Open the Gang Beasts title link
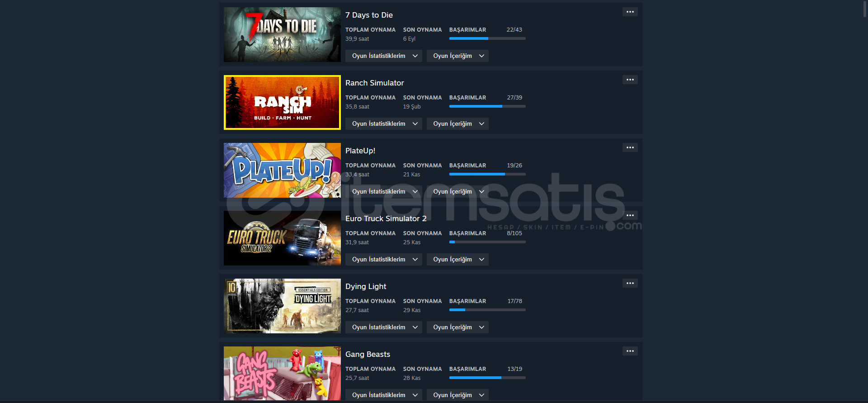The image size is (868, 403). coord(368,354)
